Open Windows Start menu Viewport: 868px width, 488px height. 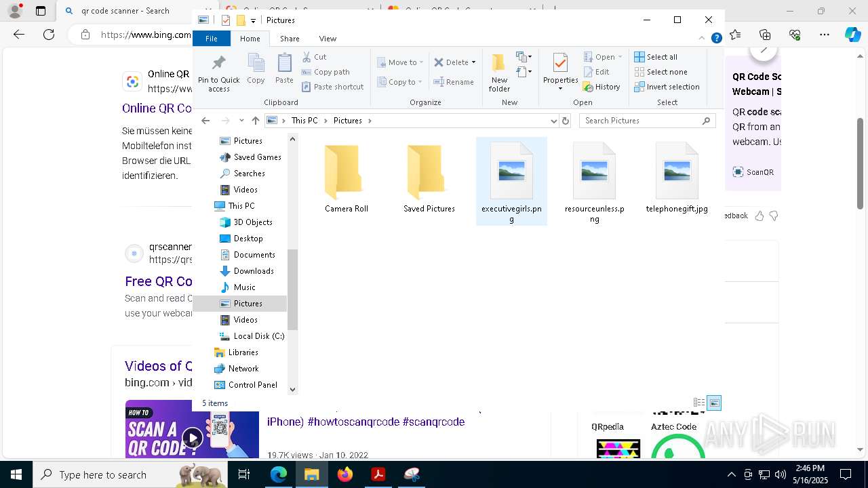(16, 474)
